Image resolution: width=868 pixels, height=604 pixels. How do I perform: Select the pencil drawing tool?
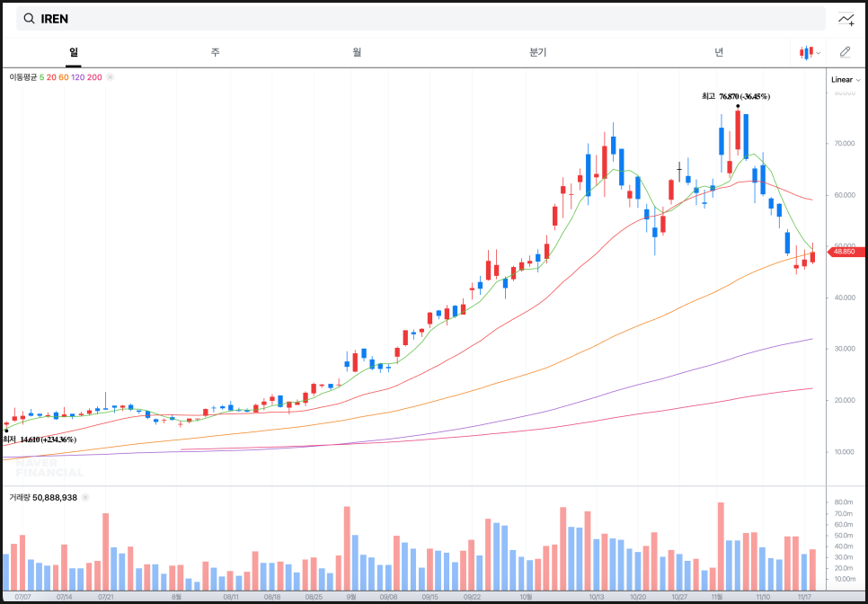tap(845, 52)
